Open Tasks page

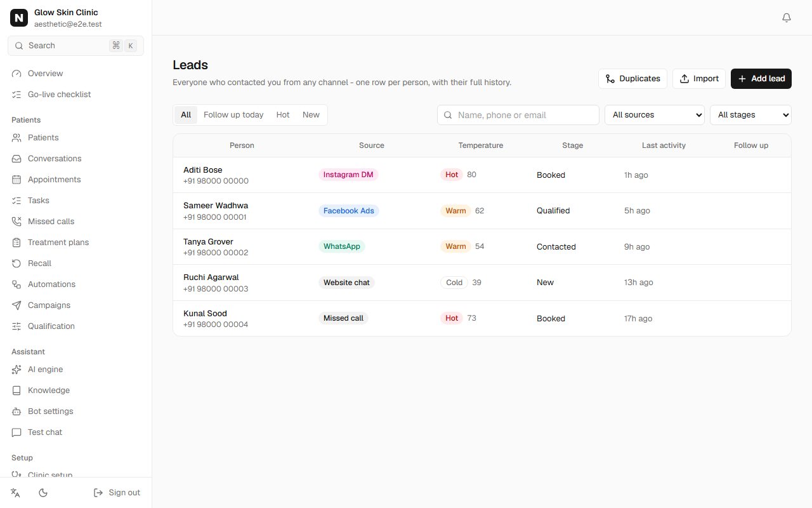tap(75, 201)
